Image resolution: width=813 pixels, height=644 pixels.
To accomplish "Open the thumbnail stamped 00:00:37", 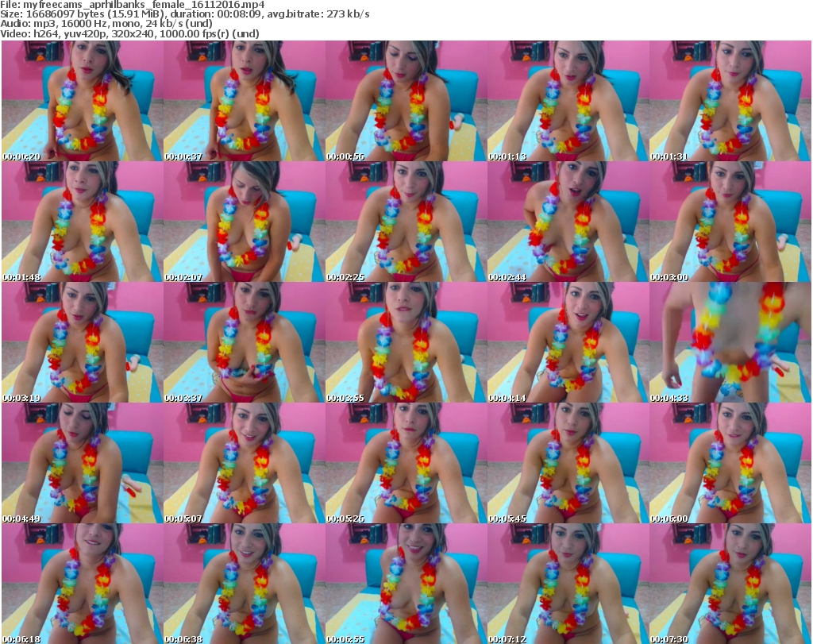I will [x=245, y=101].
